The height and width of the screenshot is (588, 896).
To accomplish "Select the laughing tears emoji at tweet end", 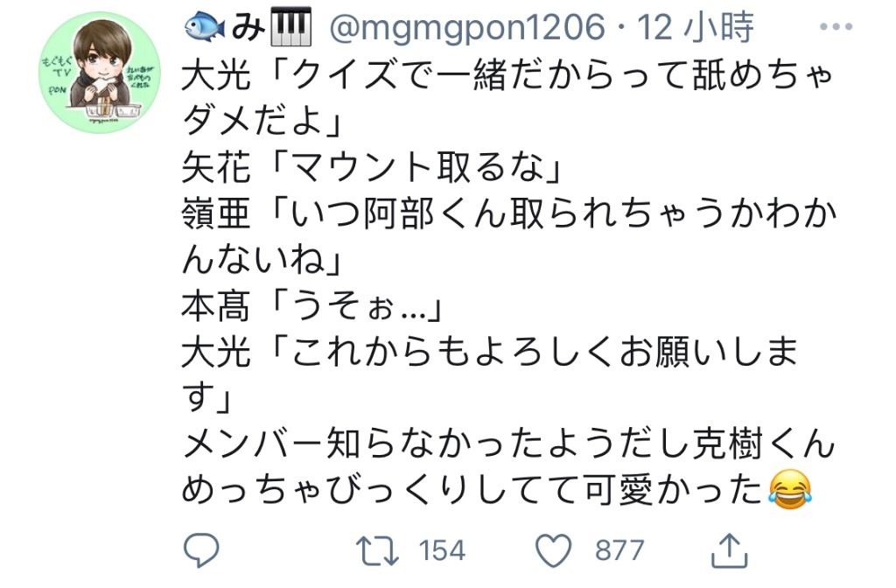I will click(x=790, y=490).
